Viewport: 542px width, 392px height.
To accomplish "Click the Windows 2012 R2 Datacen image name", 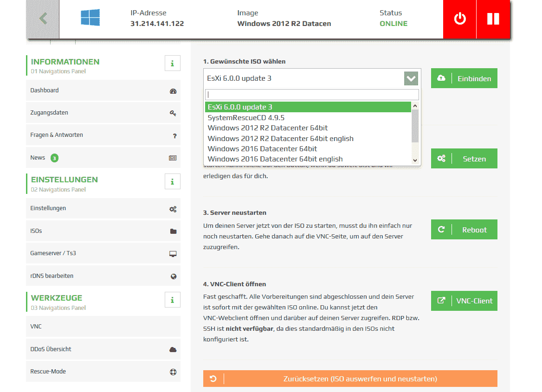I will [284, 24].
